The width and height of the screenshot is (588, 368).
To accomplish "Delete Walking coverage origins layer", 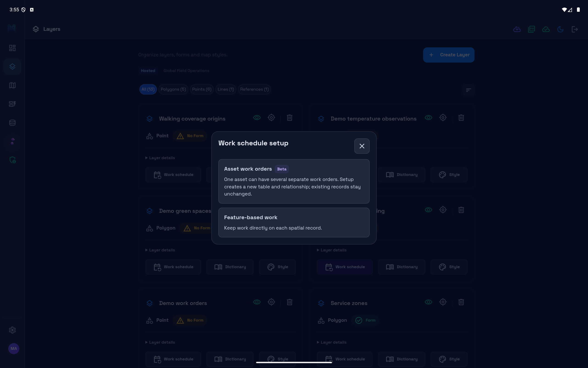I will tap(290, 118).
